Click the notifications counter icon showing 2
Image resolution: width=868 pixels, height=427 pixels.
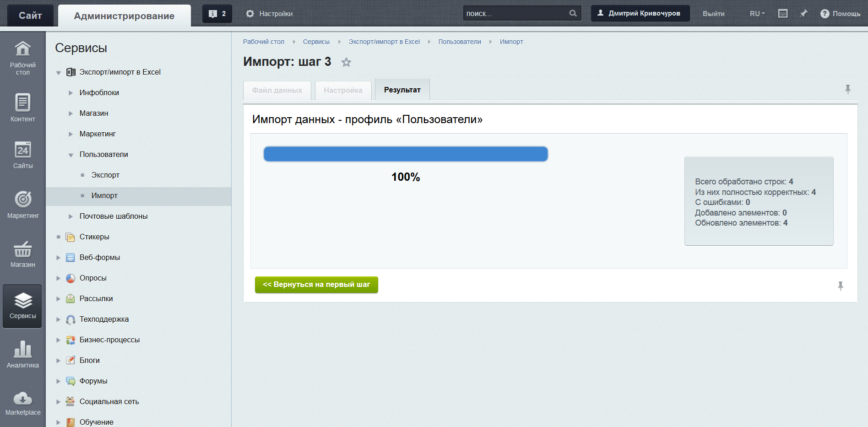tap(217, 14)
